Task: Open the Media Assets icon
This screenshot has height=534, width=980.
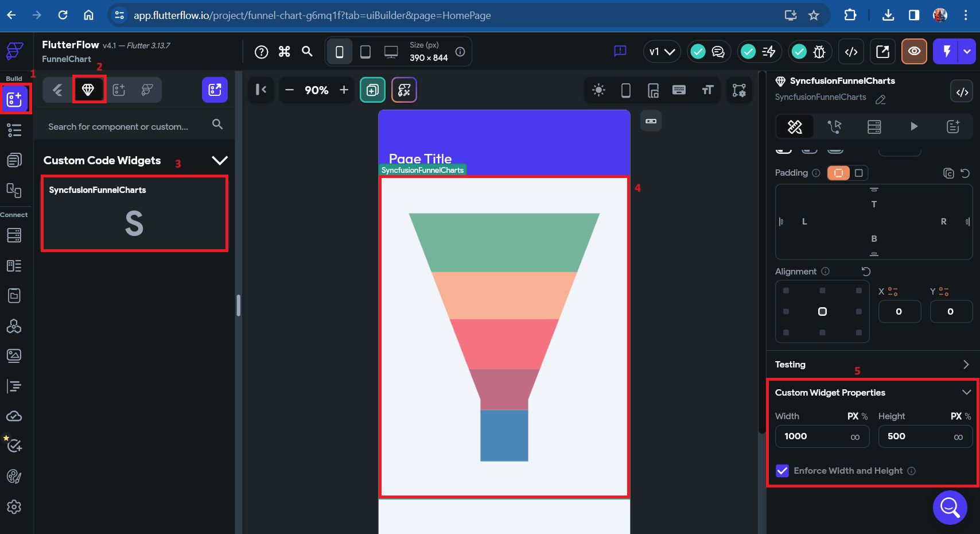Action: coord(14,356)
